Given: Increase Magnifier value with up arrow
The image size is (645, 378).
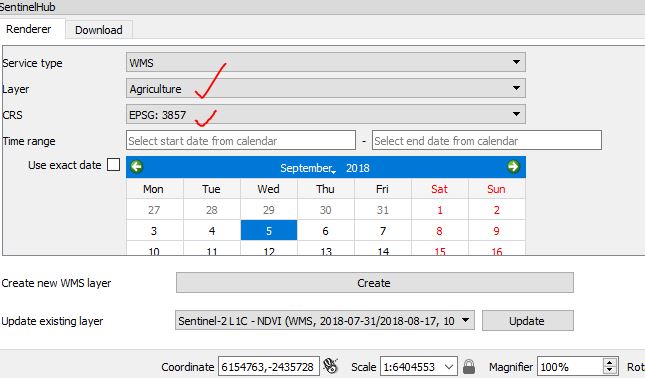Looking at the screenshot, I should point(610,362).
